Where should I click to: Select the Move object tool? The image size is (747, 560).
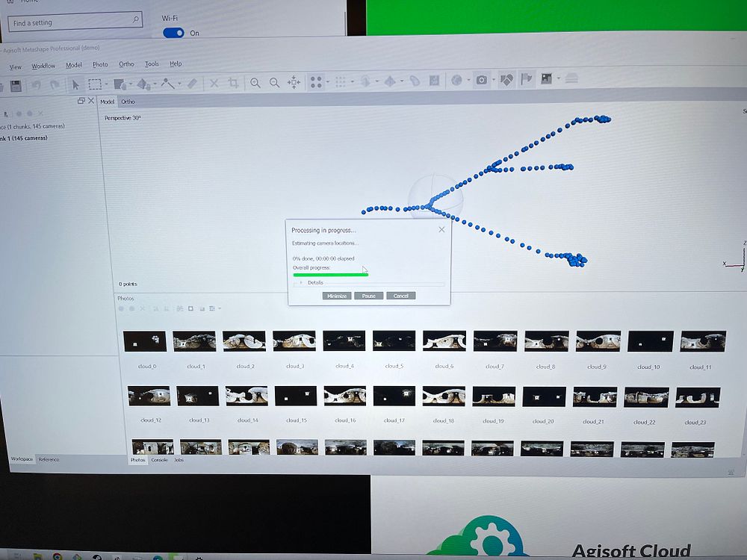[x=143, y=84]
